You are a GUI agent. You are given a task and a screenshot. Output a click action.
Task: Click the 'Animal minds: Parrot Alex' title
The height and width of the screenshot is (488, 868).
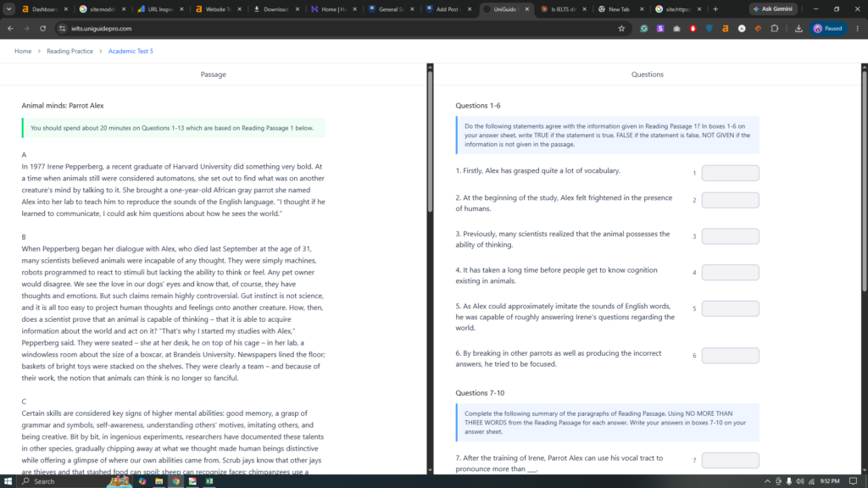63,105
